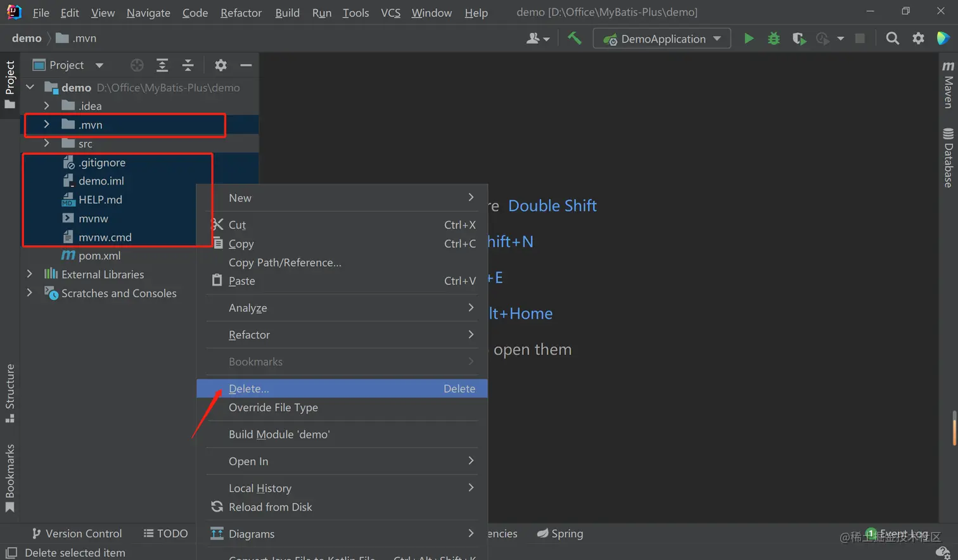The width and height of the screenshot is (958, 560).
Task: Open the File menu
Action: [x=41, y=13]
